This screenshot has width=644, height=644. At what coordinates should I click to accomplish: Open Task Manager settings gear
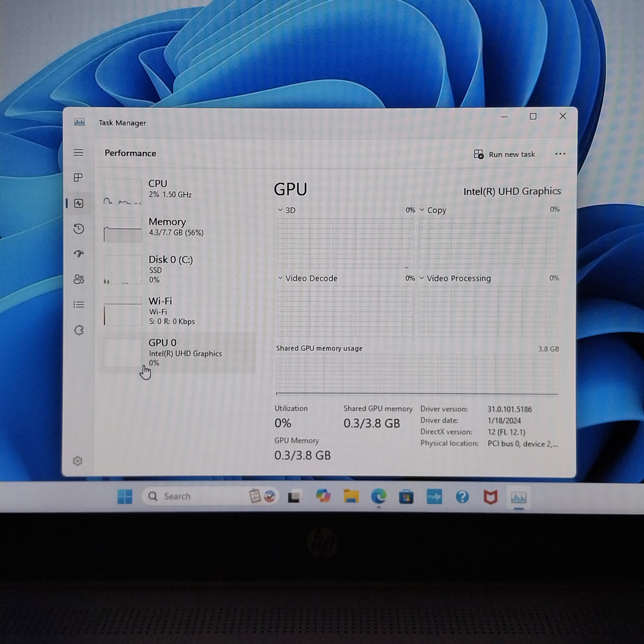[78, 461]
